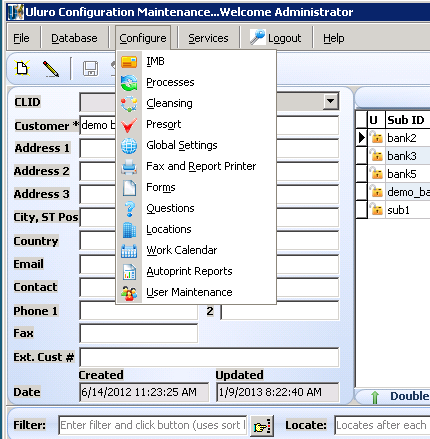Viewport: 430px width, 439px height.
Task: Open the Services menu
Action: point(208,38)
